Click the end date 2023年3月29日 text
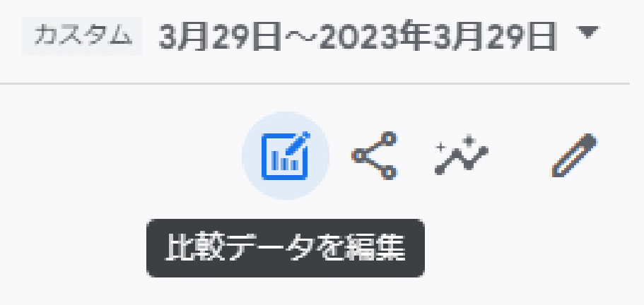 click(x=438, y=36)
